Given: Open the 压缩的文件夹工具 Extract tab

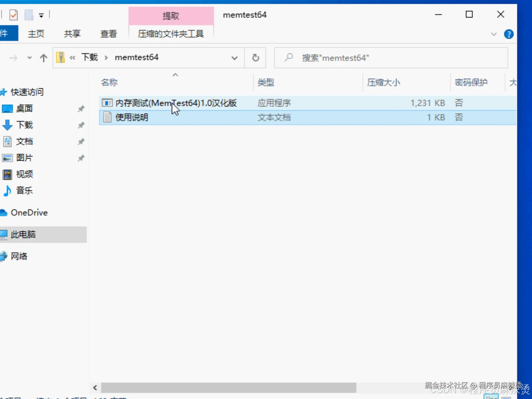Looking at the screenshot, I should coord(171,33).
